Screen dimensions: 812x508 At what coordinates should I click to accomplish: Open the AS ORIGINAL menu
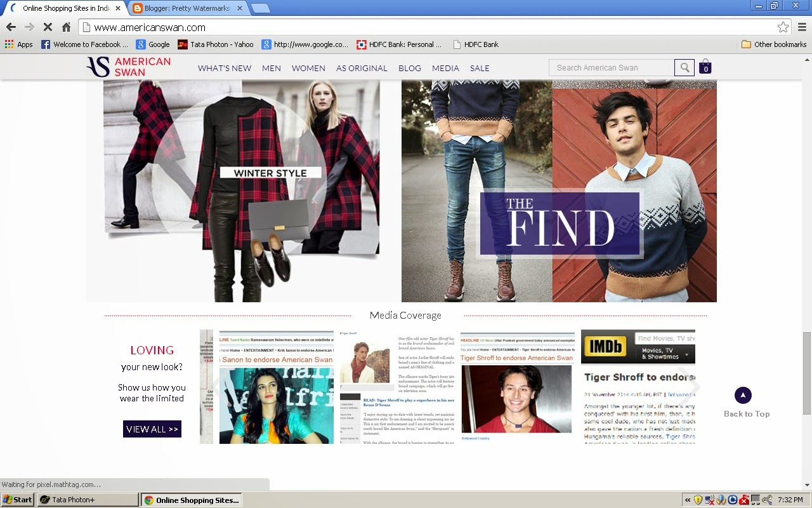point(362,68)
